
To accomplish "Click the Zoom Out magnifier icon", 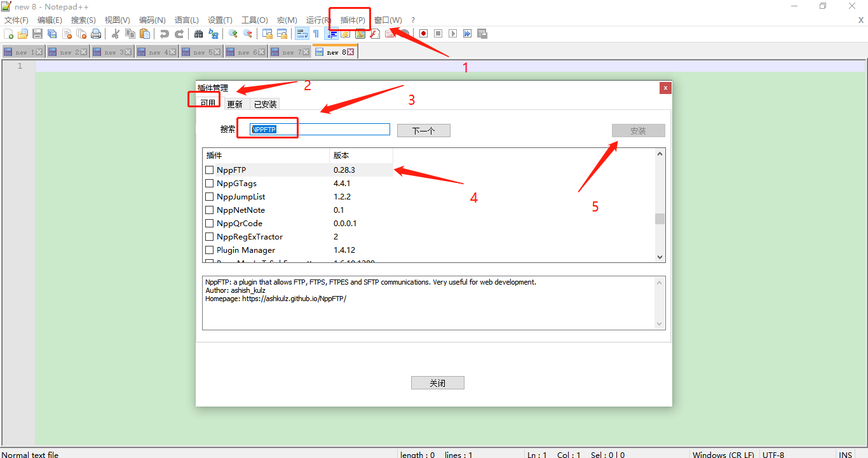I will [x=248, y=34].
